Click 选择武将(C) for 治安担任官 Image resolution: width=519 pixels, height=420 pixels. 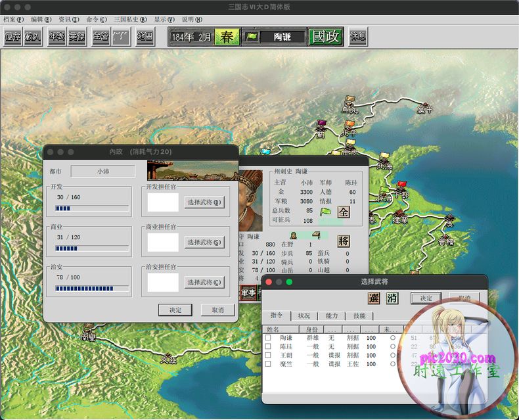(x=204, y=282)
